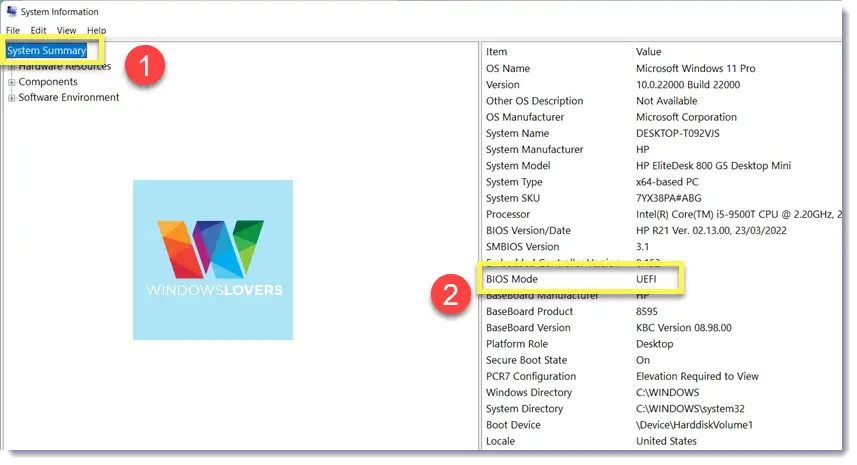
Task: Select the System SKU row
Action: click(663, 198)
